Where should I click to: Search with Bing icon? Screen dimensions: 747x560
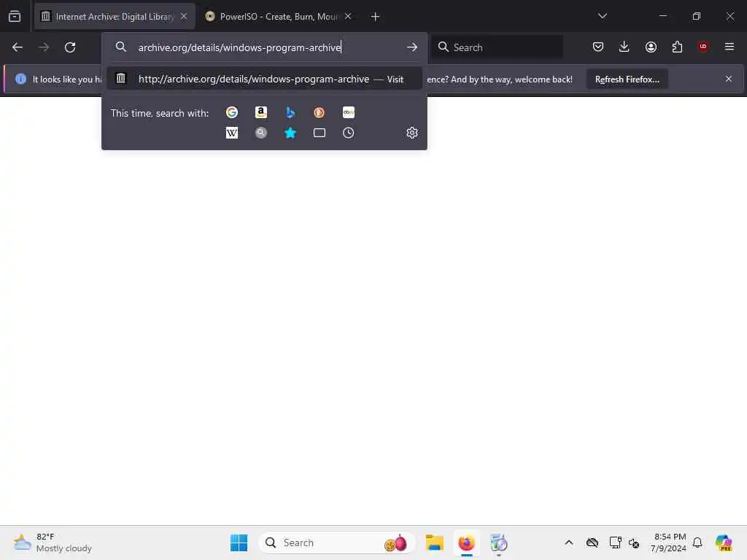click(x=290, y=112)
